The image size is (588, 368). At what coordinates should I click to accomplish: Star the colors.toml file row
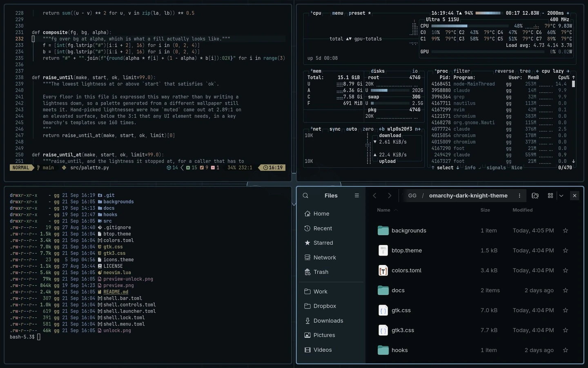pyautogui.click(x=566, y=270)
